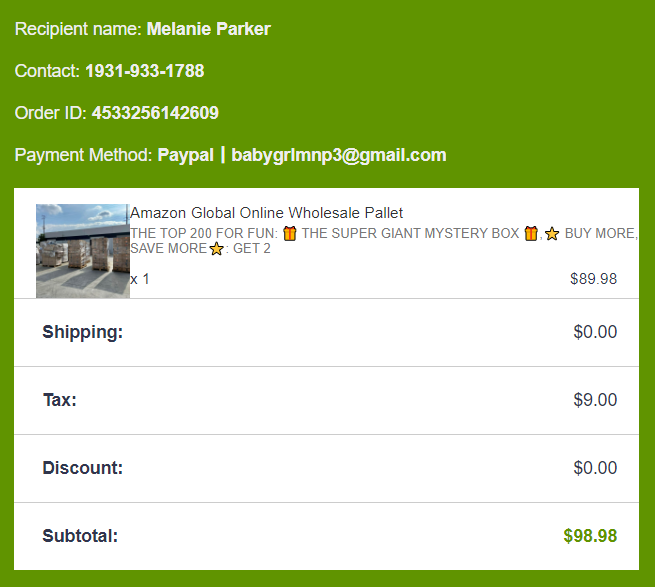Click the Tax amount $9.00
Viewport: 655px width, 587px height.
pos(595,400)
